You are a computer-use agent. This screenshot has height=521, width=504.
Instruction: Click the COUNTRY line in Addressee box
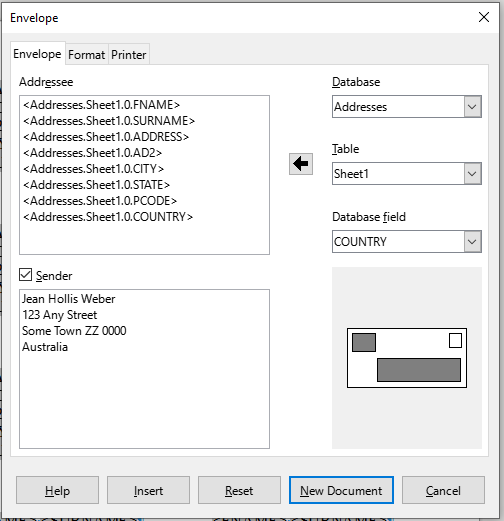108,217
